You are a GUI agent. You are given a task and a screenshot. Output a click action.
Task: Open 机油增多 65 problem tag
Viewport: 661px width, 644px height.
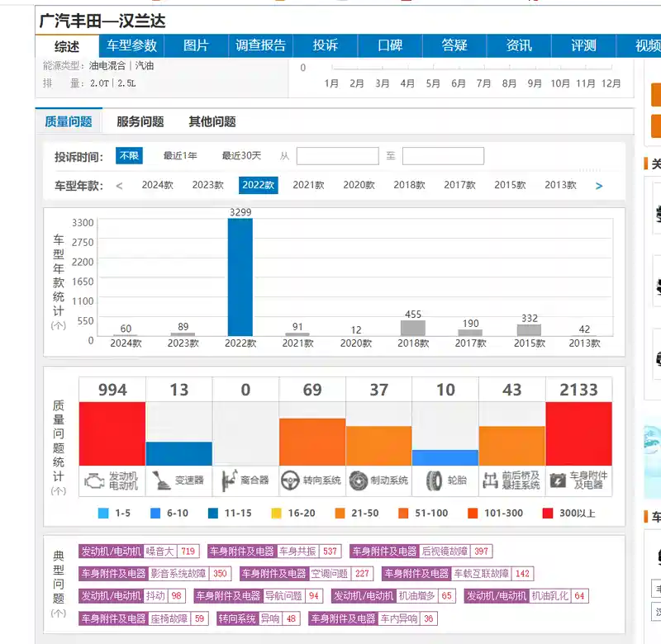point(393,596)
